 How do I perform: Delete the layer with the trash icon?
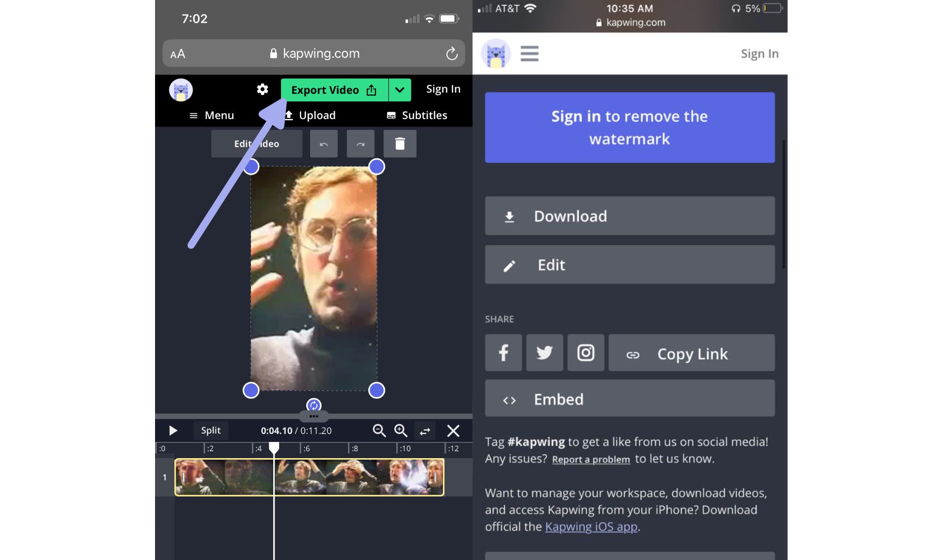click(x=400, y=144)
